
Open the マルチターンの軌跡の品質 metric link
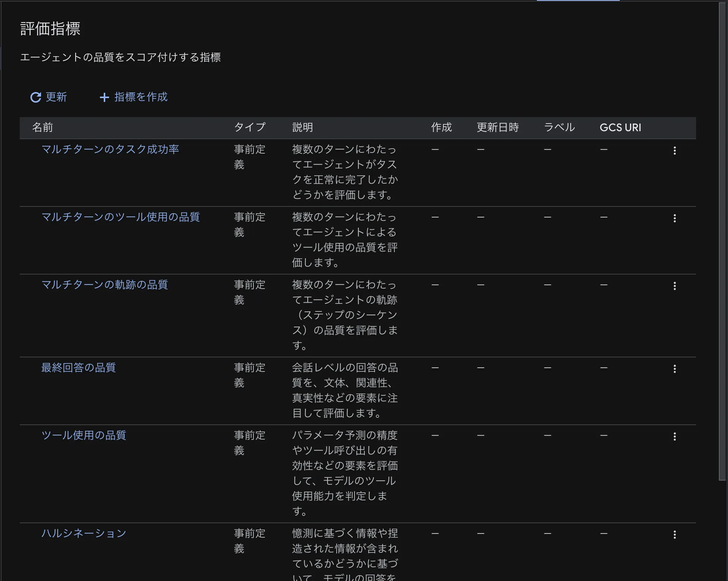[104, 285]
